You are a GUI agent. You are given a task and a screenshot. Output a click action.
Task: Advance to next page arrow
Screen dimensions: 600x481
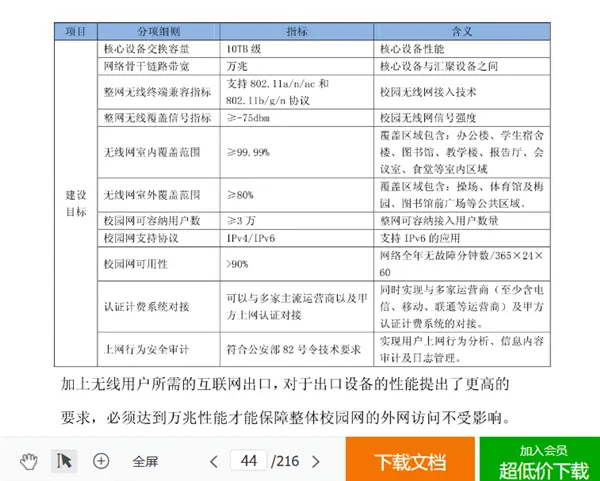click(316, 461)
